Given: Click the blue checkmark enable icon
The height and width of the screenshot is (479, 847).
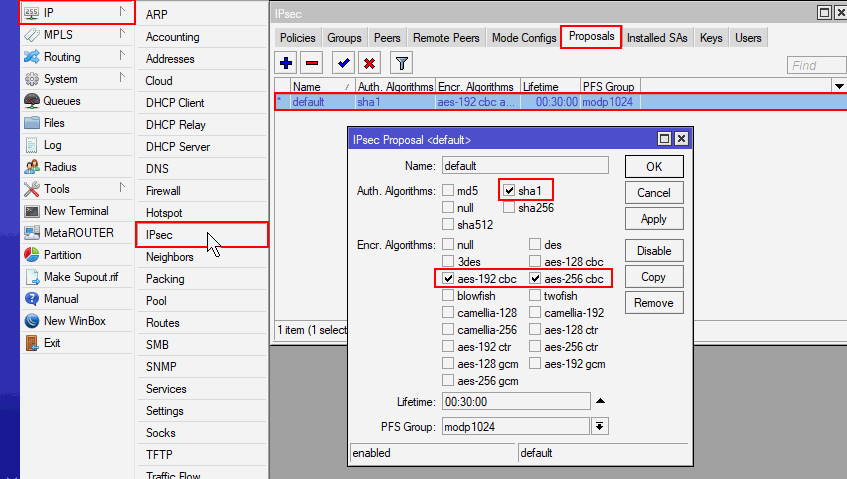Looking at the screenshot, I should click(344, 63).
